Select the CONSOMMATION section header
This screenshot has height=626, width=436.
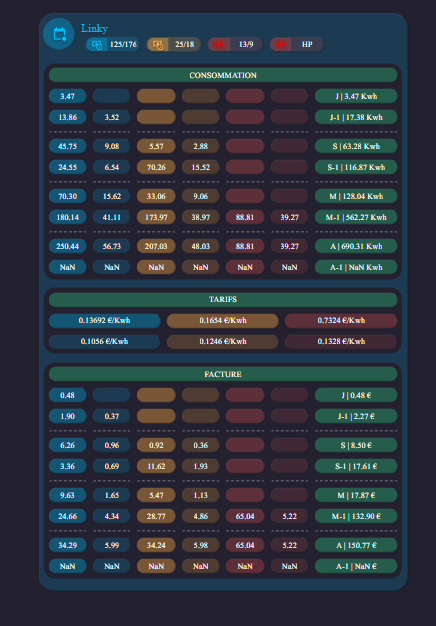pyautogui.click(x=223, y=75)
